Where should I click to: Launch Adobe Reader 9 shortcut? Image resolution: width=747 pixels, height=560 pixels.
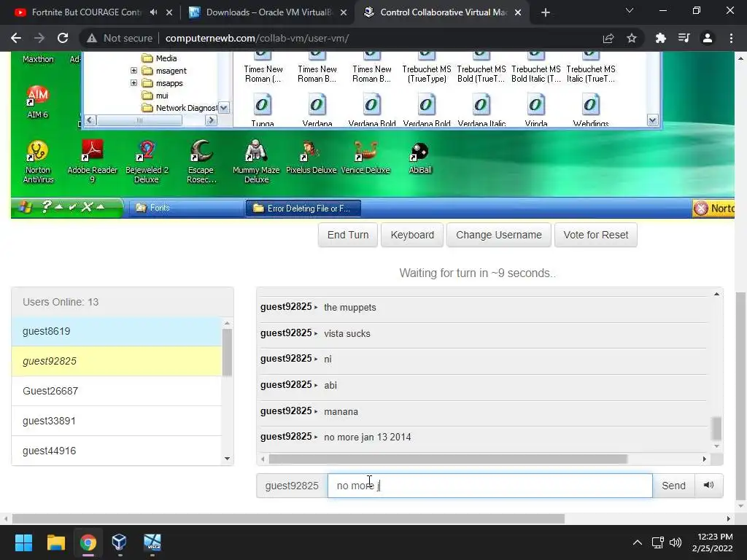(93, 161)
